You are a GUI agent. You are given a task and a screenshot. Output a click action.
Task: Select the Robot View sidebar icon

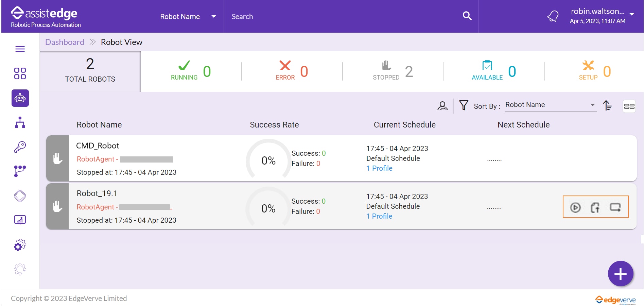20,98
